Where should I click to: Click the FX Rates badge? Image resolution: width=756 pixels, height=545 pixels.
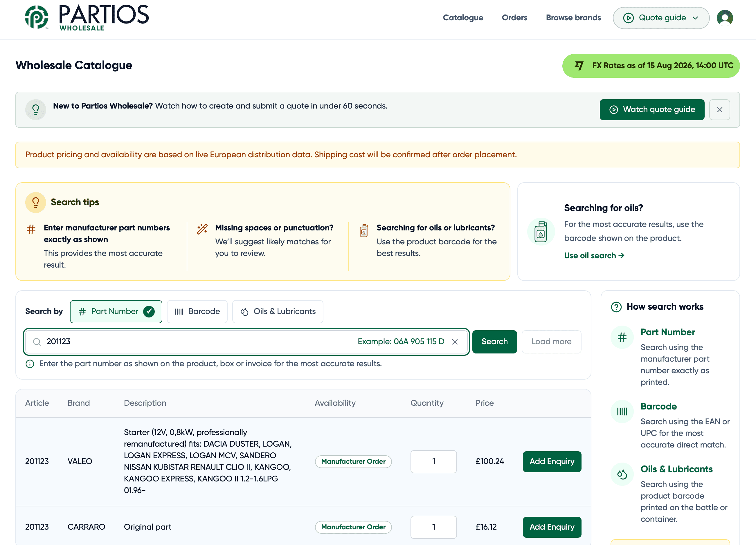tap(651, 66)
